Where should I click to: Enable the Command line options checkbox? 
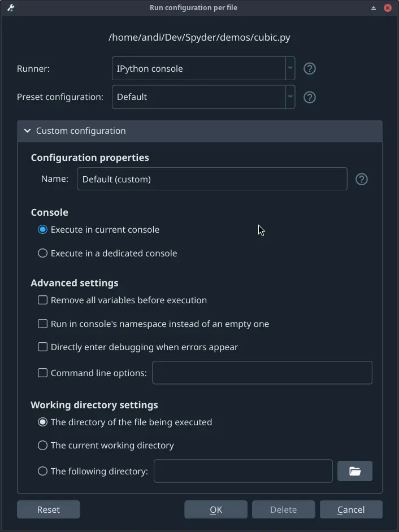coord(42,373)
